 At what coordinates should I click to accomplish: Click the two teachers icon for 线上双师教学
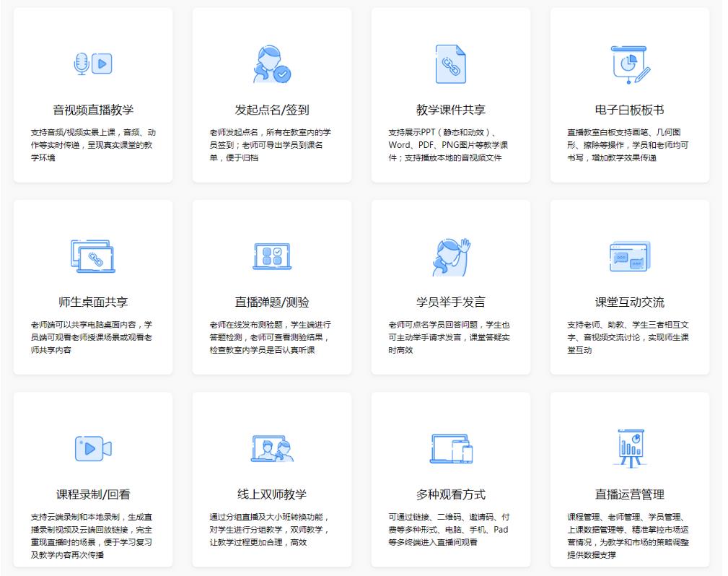coord(272,448)
